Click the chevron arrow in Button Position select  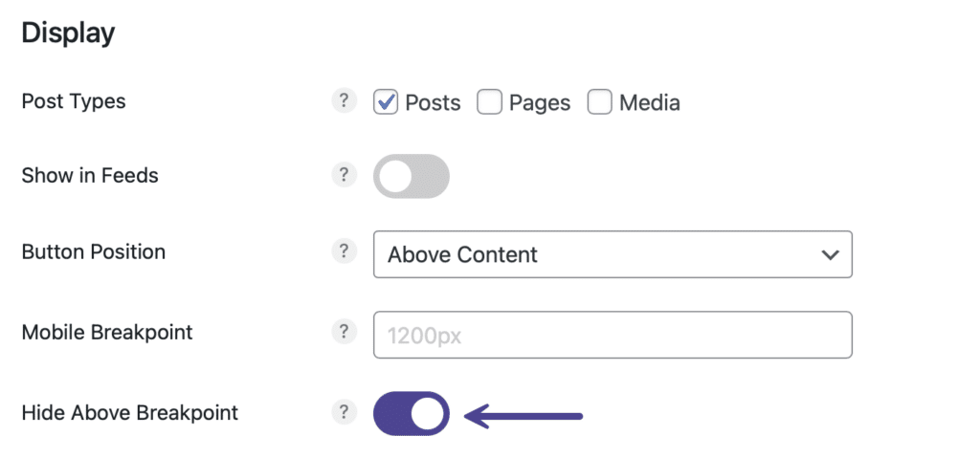click(x=830, y=255)
